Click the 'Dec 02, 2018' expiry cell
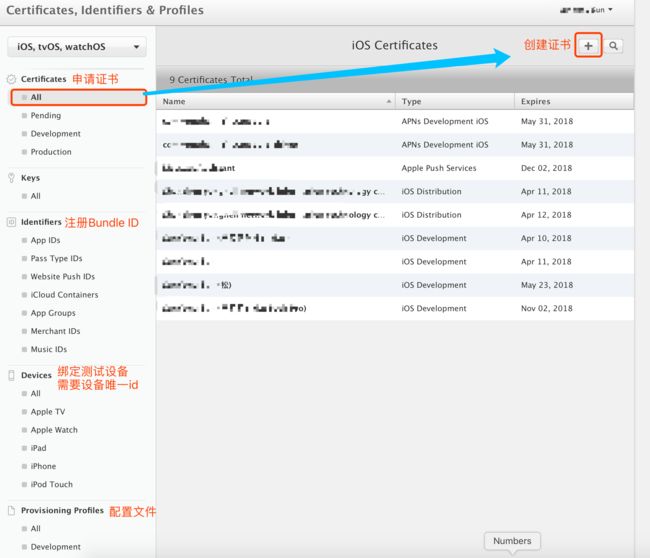 [546, 168]
